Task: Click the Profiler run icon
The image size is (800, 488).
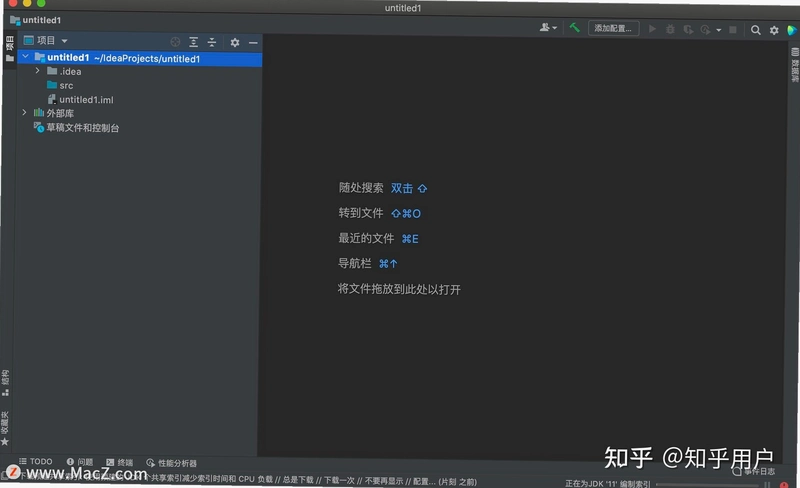Action: (706, 30)
